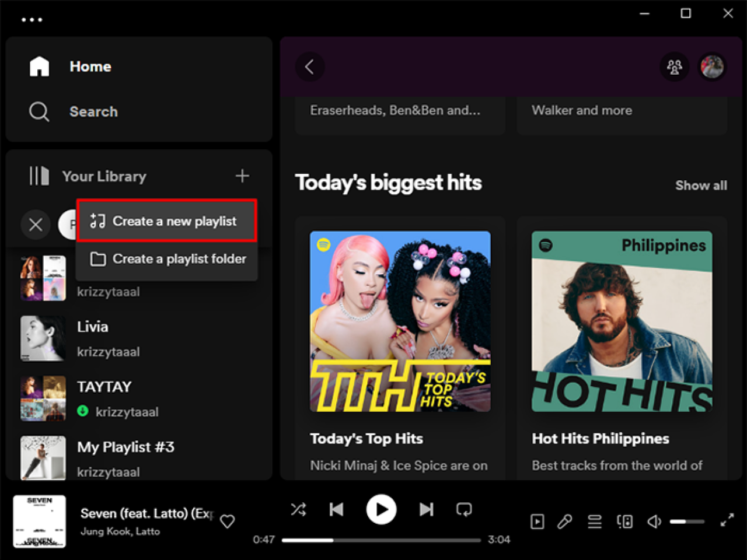Screen dimensions: 747x560
Task: Seek using the playback progress bar
Action: (x=381, y=540)
